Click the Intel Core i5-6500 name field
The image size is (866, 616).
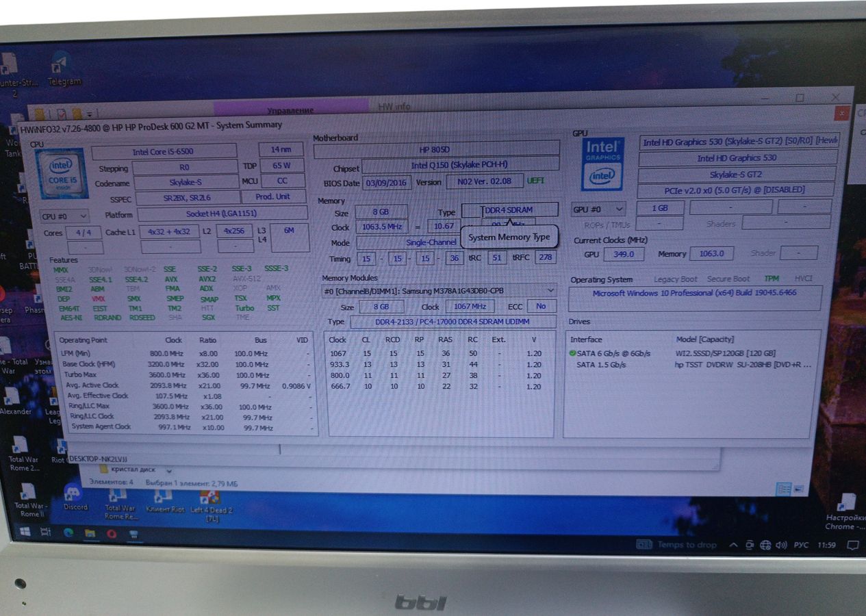click(164, 151)
